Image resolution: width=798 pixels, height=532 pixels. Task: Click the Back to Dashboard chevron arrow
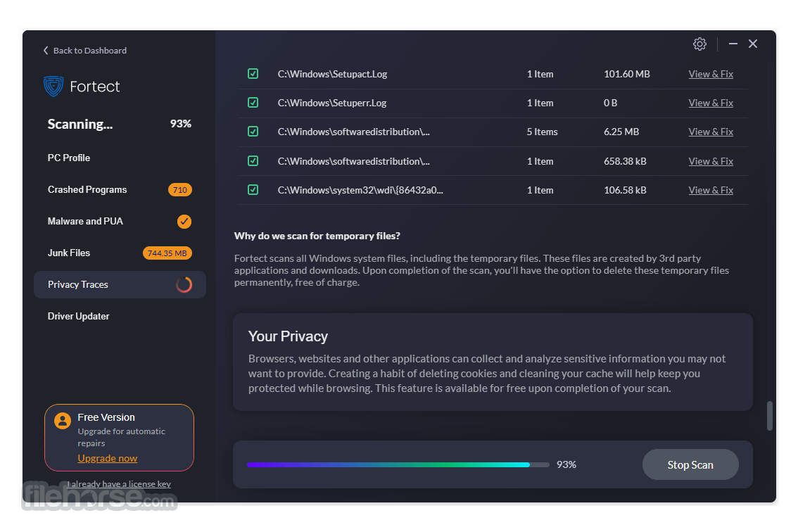click(46, 51)
